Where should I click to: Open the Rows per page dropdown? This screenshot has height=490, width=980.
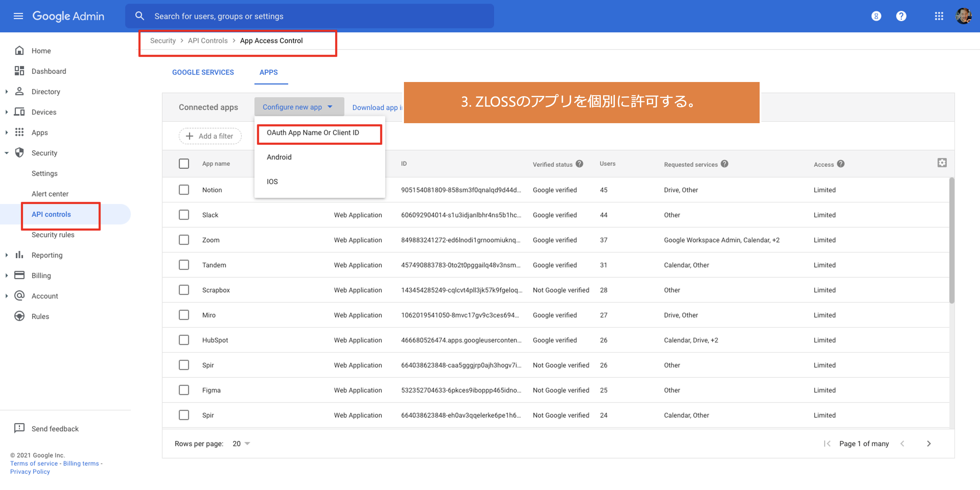click(242, 443)
